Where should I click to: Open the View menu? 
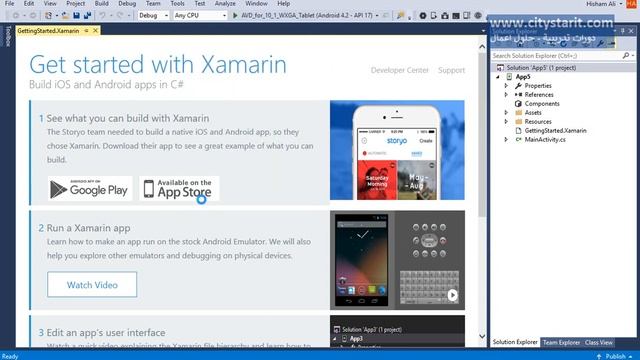tap(50, 4)
